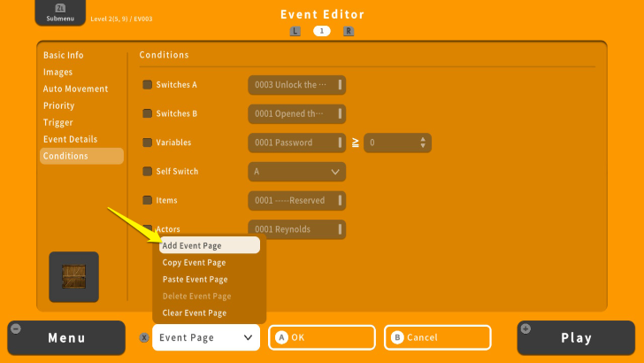The image size is (644, 363).
Task: Select the Conditions section
Action: tap(81, 156)
